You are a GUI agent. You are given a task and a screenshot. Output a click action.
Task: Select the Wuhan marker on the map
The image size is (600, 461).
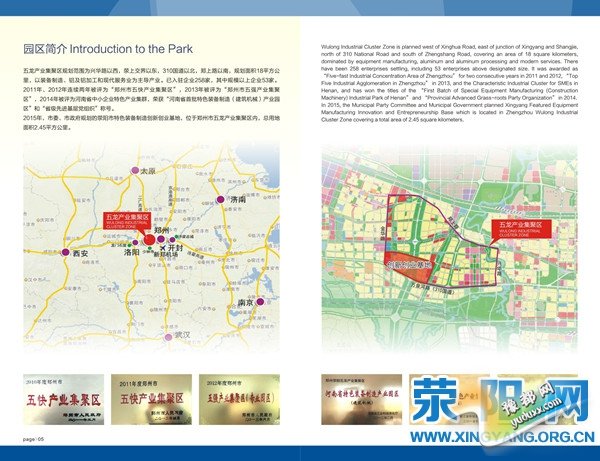(x=167, y=335)
